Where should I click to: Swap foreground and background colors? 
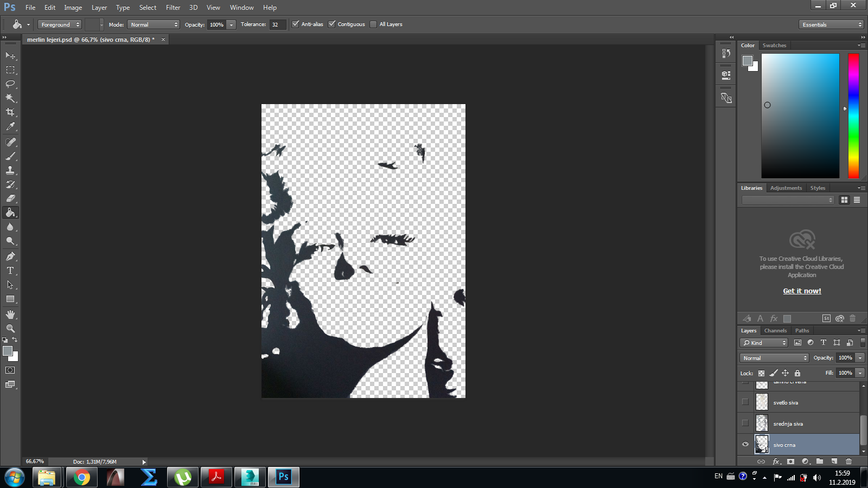point(15,340)
